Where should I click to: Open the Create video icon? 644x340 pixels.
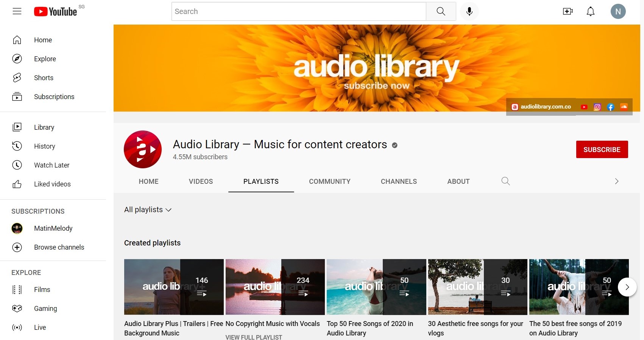[x=568, y=11]
